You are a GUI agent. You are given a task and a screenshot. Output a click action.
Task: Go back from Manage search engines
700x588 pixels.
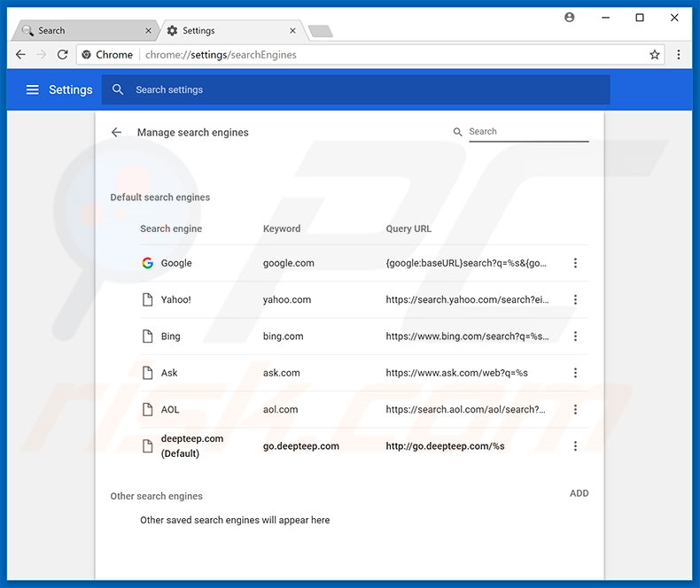pos(116,132)
